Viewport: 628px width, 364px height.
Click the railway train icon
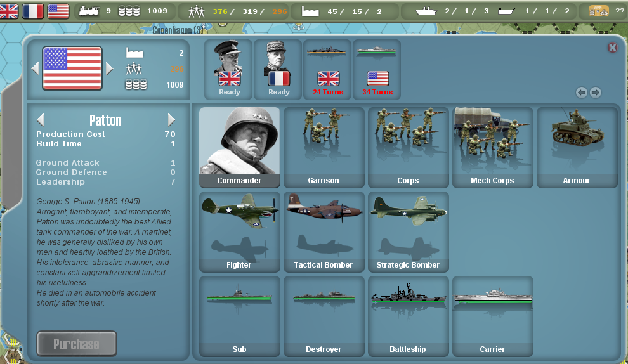pyautogui.click(x=89, y=11)
